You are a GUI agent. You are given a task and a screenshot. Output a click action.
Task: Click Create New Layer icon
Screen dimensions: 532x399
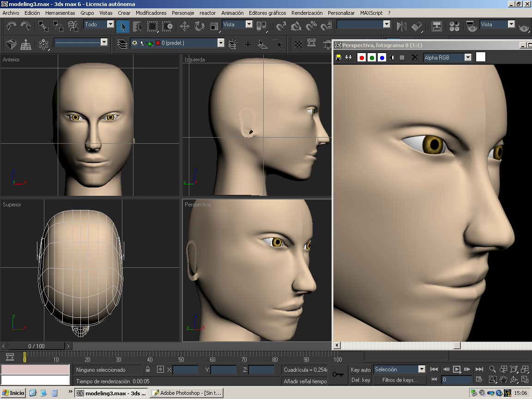pos(233,44)
